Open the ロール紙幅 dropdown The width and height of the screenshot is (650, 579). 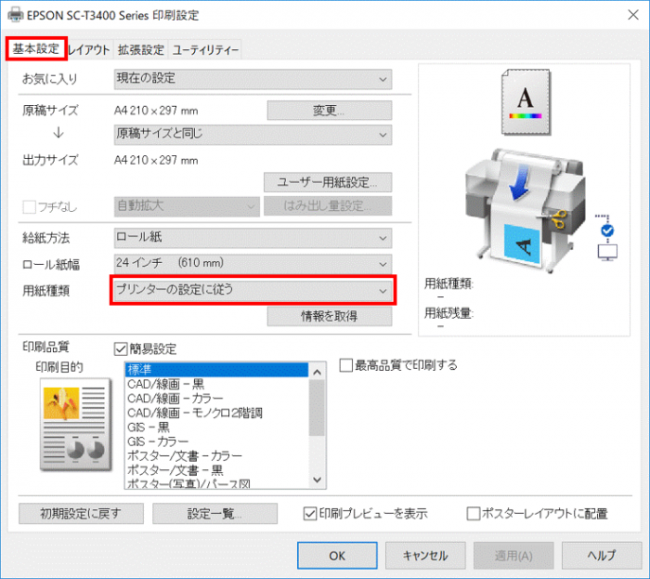click(x=251, y=264)
